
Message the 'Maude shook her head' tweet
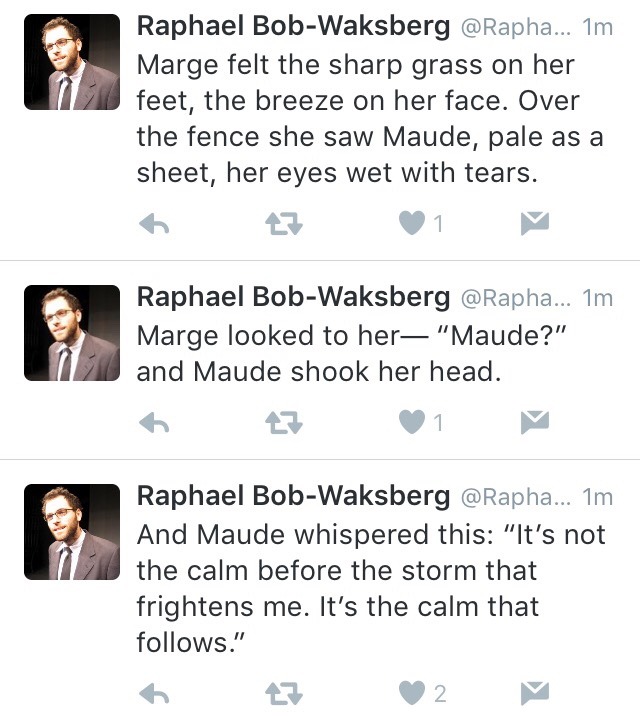click(x=536, y=424)
